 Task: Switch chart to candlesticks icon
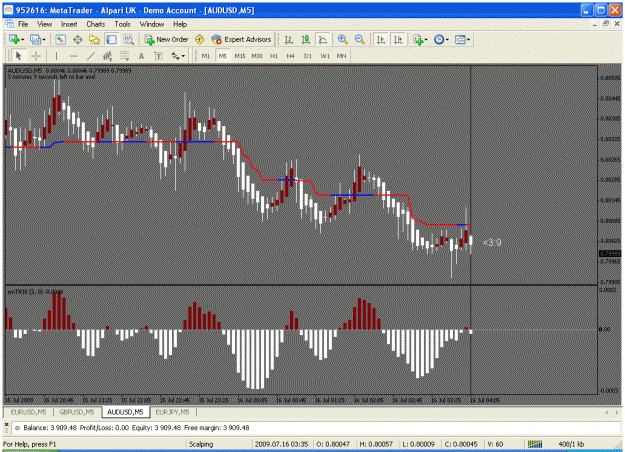(306, 39)
